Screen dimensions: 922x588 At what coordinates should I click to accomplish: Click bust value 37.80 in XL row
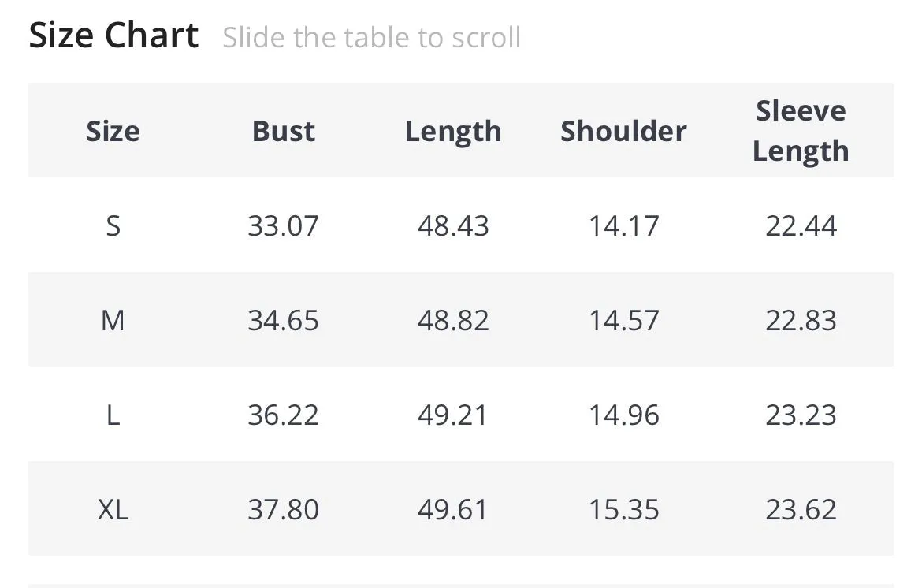[x=284, y=509]
